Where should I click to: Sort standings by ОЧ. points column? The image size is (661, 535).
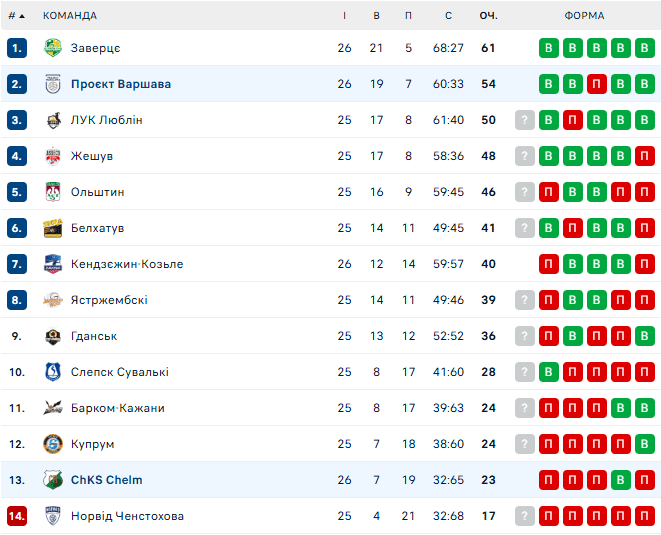tap(488, 15)
